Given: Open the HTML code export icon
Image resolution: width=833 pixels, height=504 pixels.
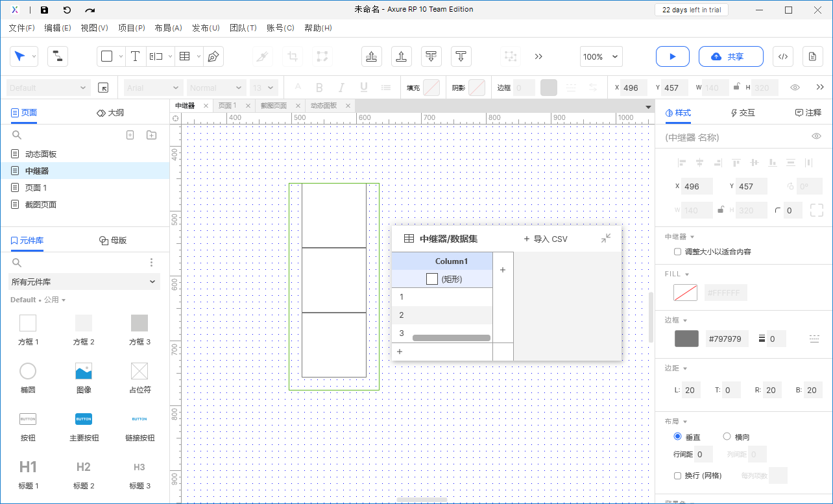Looking at the screenshot, I should (x=783, y=56).
